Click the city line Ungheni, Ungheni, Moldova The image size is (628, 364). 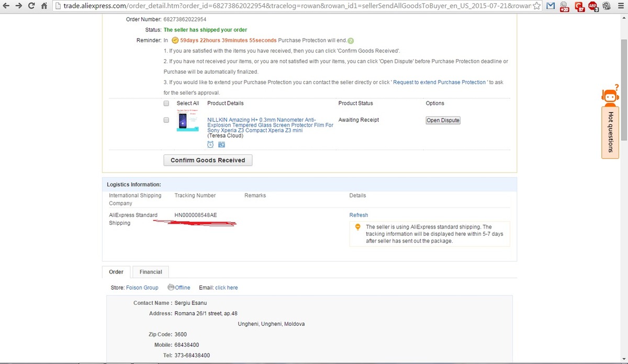(271, 324)
